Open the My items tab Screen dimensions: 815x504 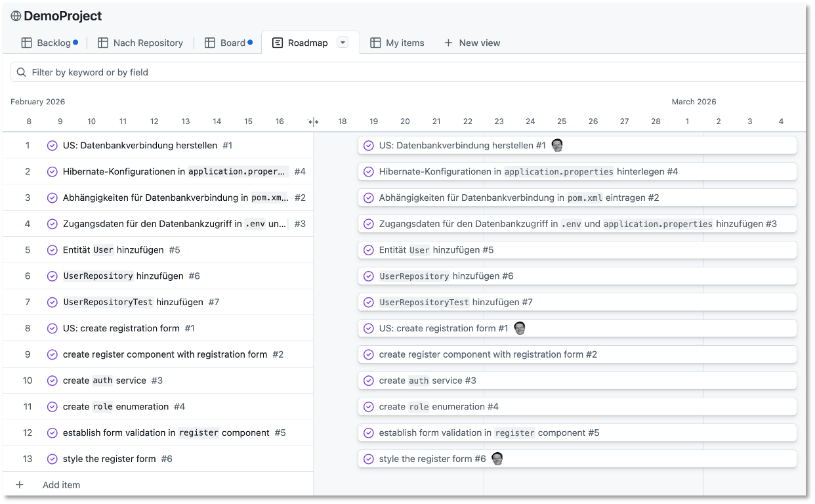point(397,43)
